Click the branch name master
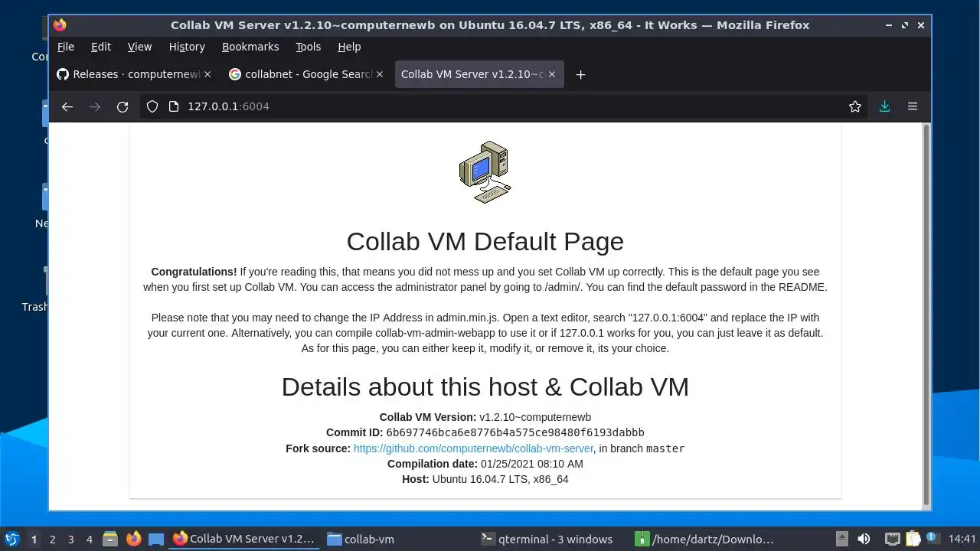The width and height of the screenshot is (980, 551). pos(665,448)
